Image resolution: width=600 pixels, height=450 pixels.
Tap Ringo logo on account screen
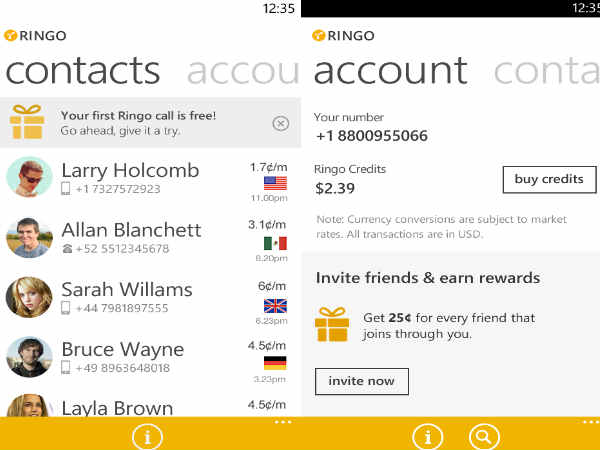343,36
